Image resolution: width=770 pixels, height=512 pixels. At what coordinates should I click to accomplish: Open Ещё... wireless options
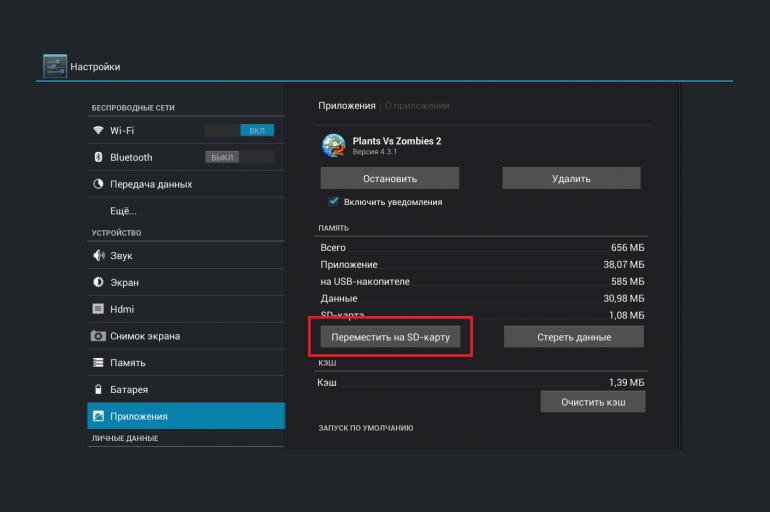pyautogui.click(x=186, y=211)
